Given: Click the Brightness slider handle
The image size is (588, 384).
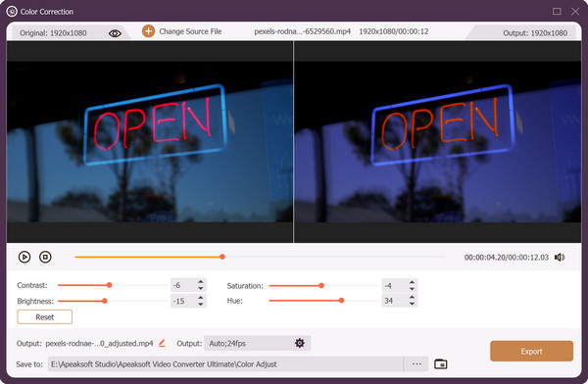Looking at the screenshot, I should pyautogui.click(x=105, y=301).
